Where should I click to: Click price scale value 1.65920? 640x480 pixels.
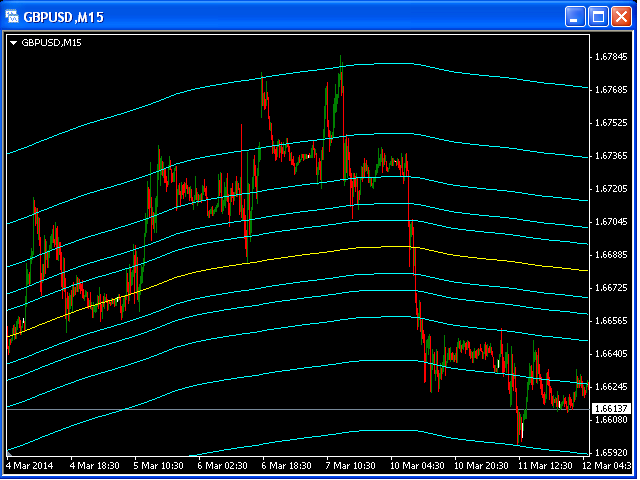pos(611,453)
